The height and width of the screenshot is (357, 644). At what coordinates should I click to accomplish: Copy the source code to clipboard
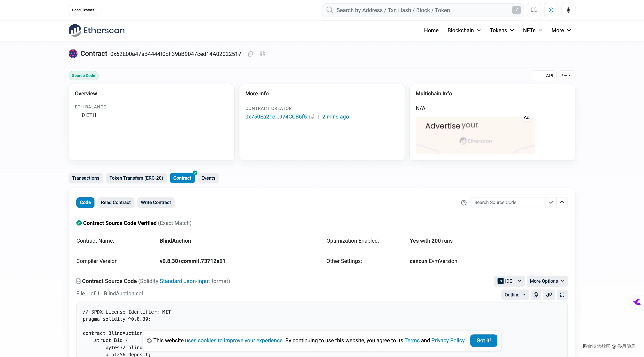coord(536,295)
